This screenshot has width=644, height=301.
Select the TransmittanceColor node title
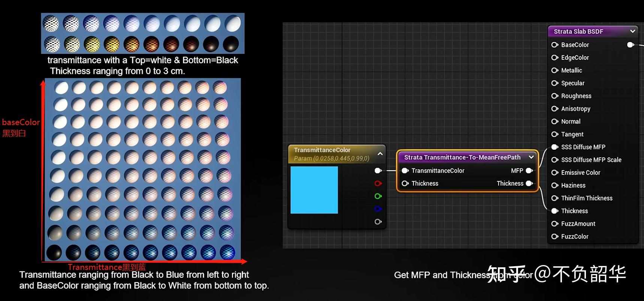pyautogui.click(x=322, y=150)
